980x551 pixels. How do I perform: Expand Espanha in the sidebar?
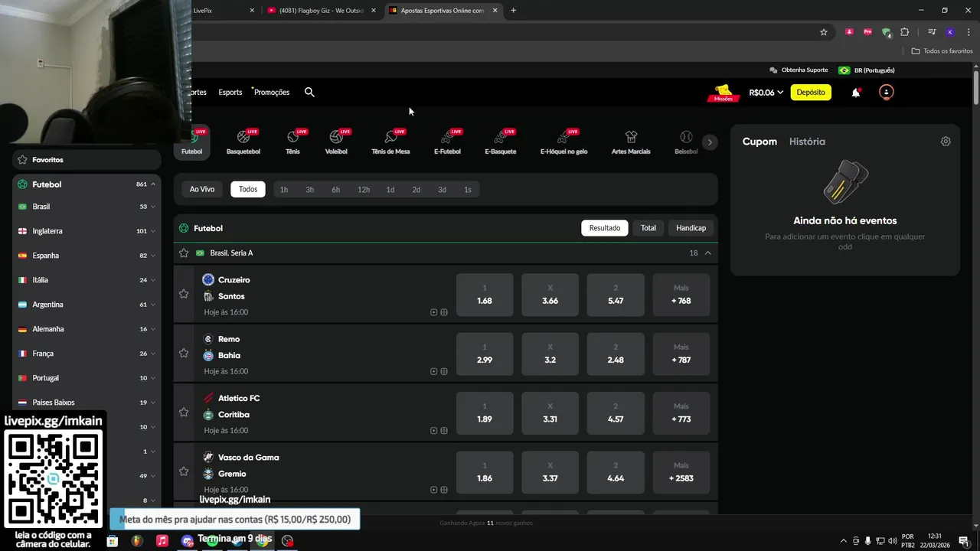(x=153, y=256)
